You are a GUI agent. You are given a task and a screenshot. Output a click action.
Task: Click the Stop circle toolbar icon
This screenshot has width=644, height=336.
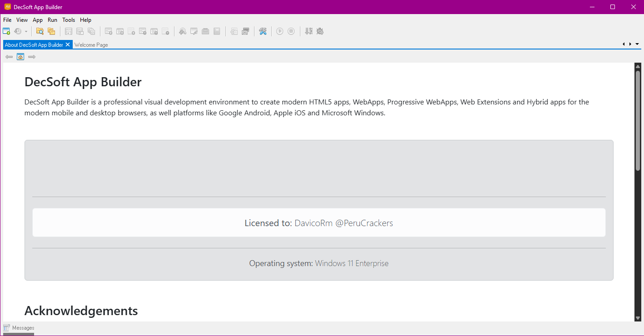coord(291,31)
